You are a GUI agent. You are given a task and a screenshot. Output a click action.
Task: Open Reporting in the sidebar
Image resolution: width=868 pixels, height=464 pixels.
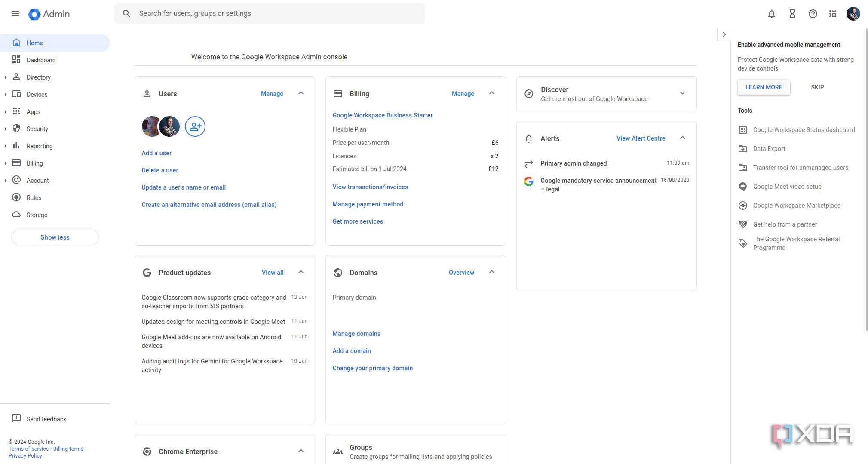55,146
